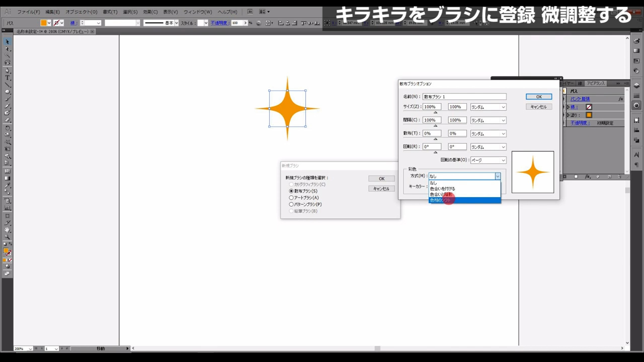Select the black arrow Selection tool
Image resolution: width=644 pixels, height=362 pixels.
coord(8,42)
